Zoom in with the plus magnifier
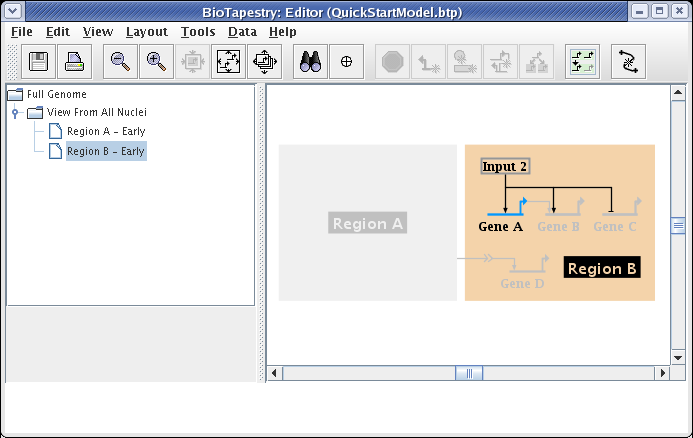This screenshot has width=693, height=438. coord(156,62)
